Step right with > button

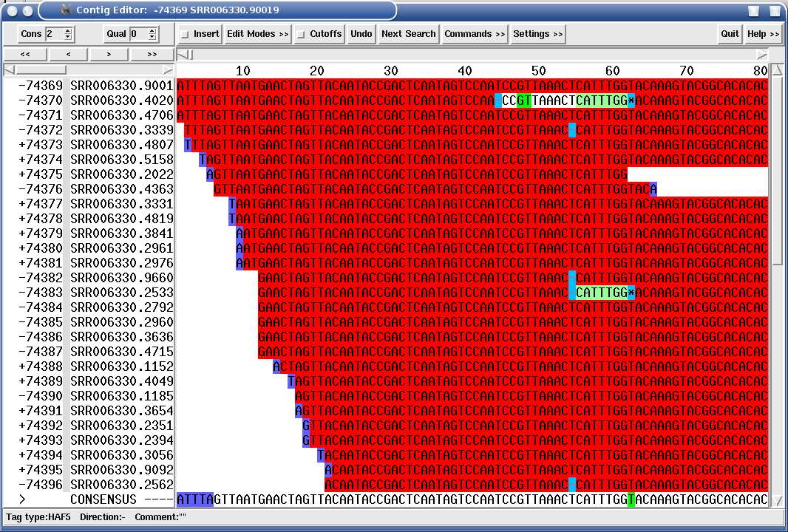point(109,54)
